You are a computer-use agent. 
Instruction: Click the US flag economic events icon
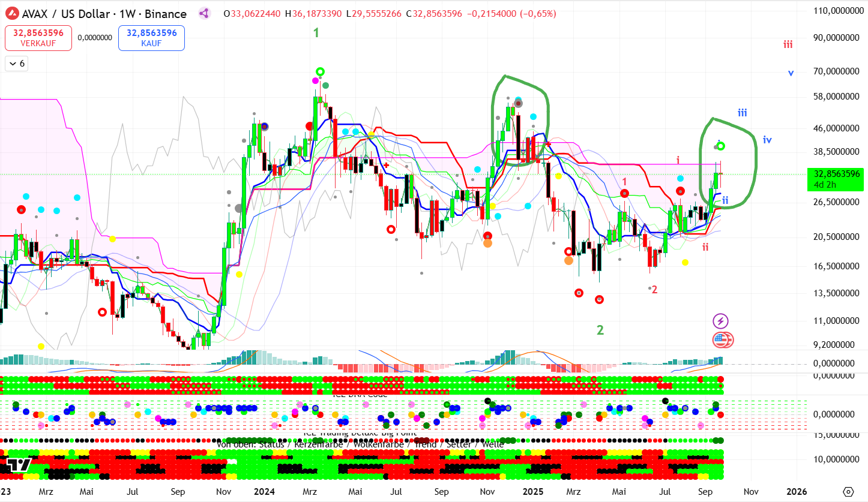722,340
